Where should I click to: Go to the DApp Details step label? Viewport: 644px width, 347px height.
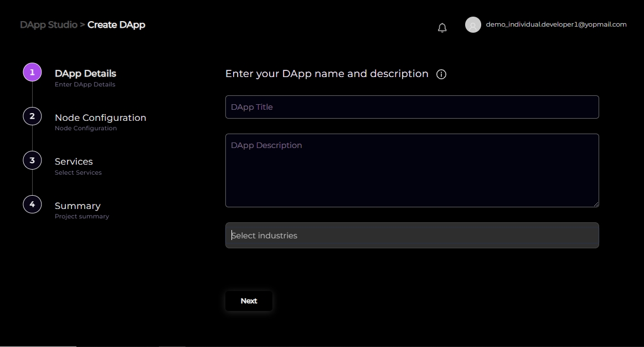[85, 73]
